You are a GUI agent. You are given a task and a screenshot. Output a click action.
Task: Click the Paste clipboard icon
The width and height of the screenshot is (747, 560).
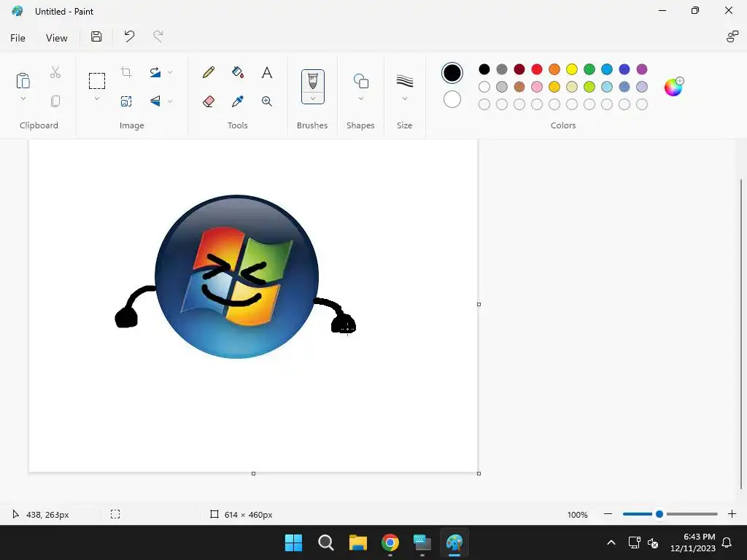[23, 80]
